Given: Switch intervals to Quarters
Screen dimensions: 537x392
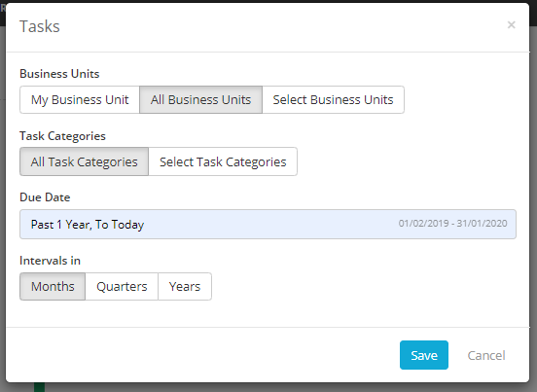Looking at the screenshot, I should tap(122, 287).
